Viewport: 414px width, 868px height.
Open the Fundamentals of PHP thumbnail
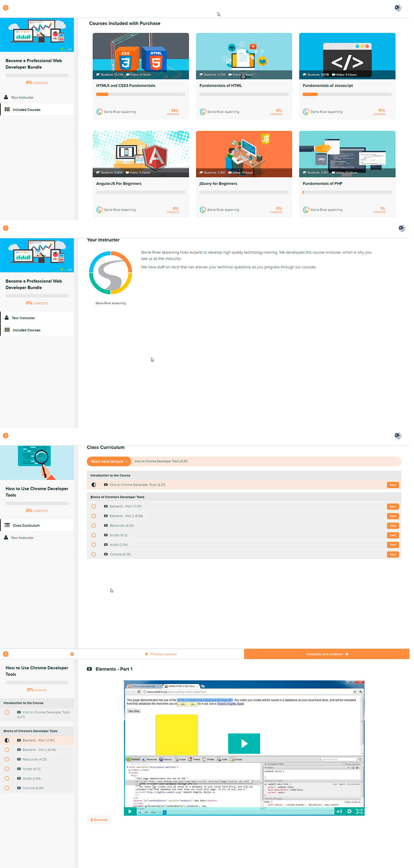(x=347, y=154)
